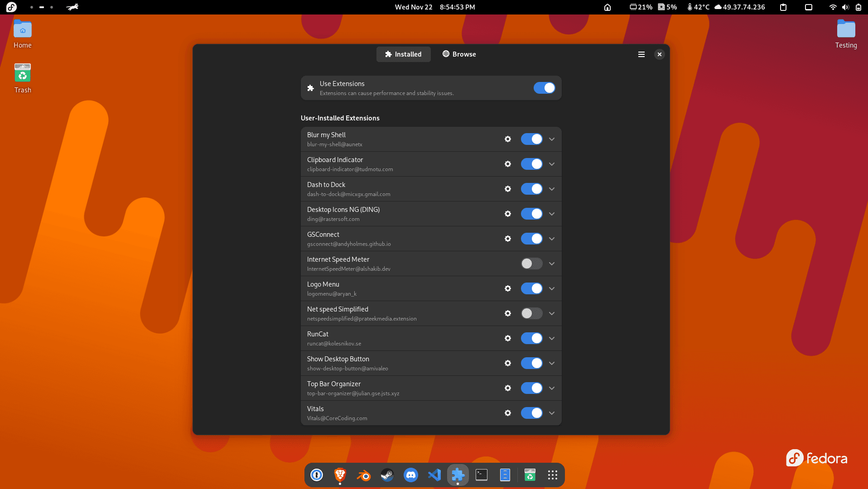Open Files manager from the dock
This screenshot has width=868, height=489.
(x=505, y=475)
